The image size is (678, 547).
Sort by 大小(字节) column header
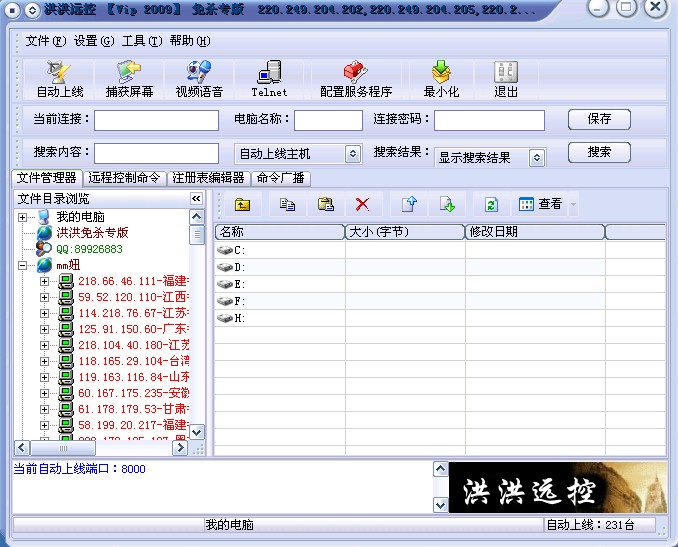pyautogui.click(x=405, y=232)
